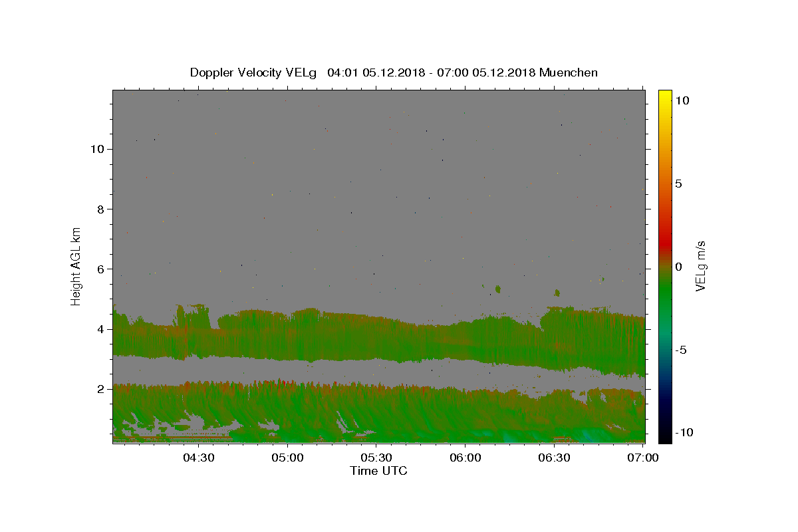Click the colorbar value 5 label
The image size is (798, 532).
678,184
